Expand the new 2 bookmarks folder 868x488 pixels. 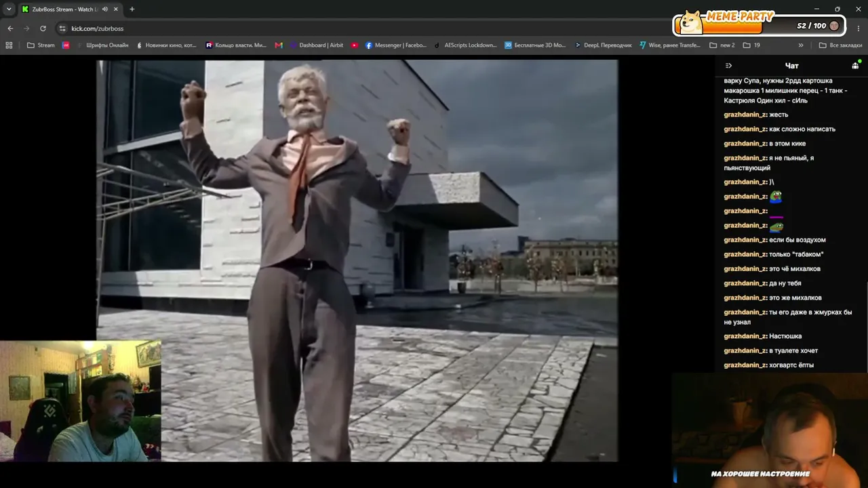pos(722,45)
